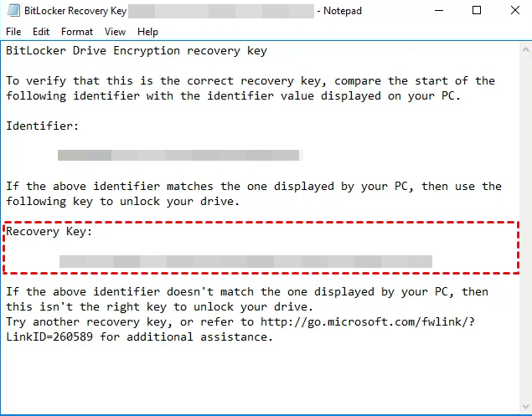
Task: Click the blurred identifier value
Action: pyautogui.click(x=178, y=155)
